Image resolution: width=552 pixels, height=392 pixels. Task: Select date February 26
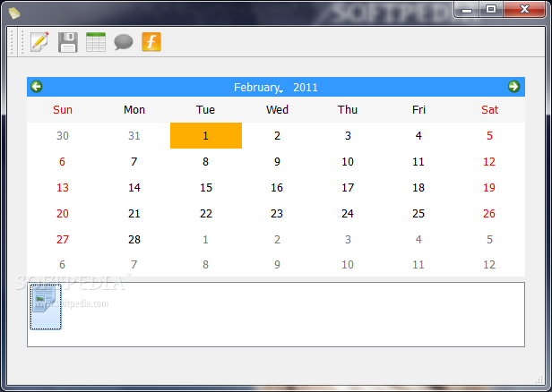pyautogui.click(x=489, y=213)
